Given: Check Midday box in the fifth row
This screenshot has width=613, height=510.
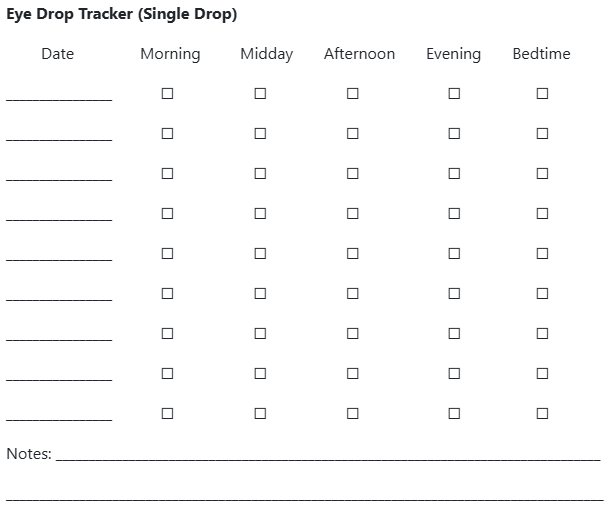Looking at the screenshot, I should point(260,254).
